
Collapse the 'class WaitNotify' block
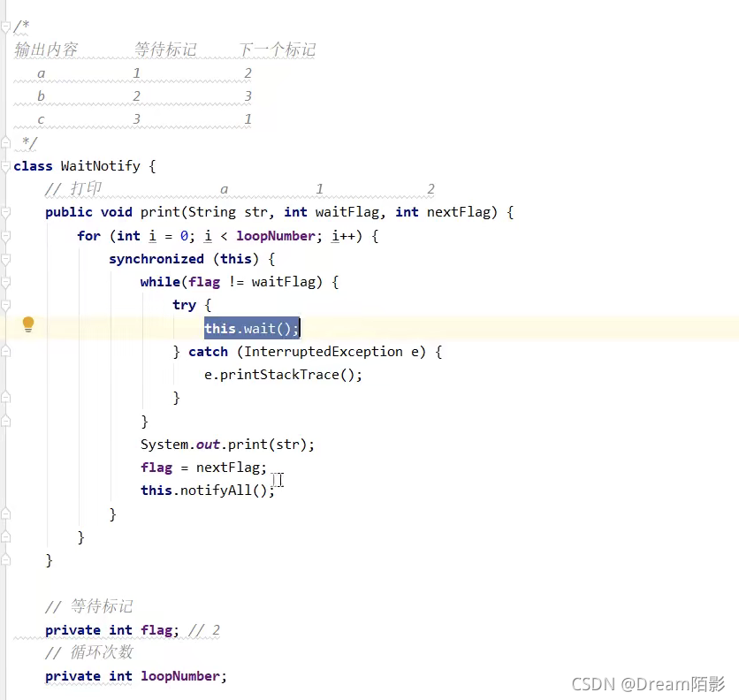coord(5,166)
